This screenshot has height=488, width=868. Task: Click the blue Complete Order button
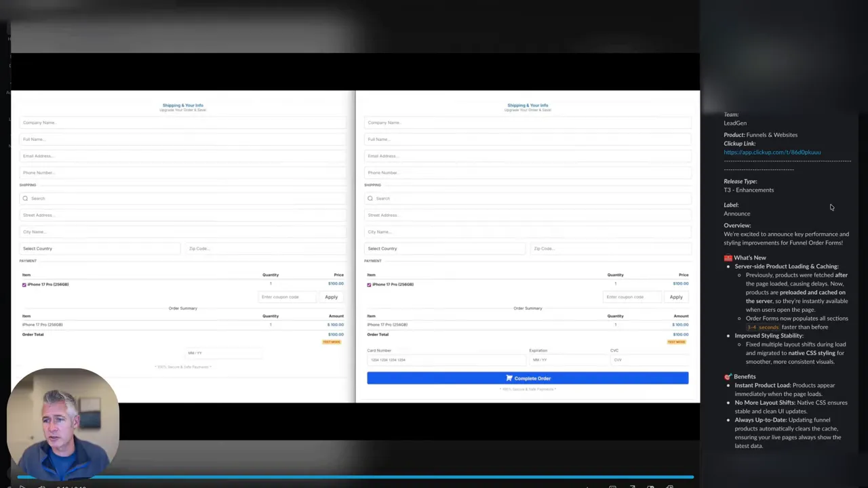pos(528,378)
